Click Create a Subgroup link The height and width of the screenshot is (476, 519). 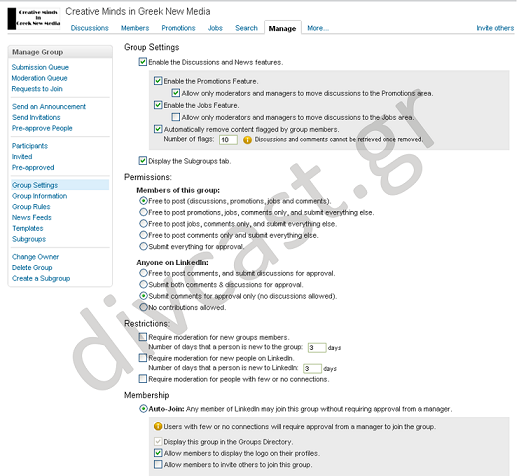click(41, 278)
